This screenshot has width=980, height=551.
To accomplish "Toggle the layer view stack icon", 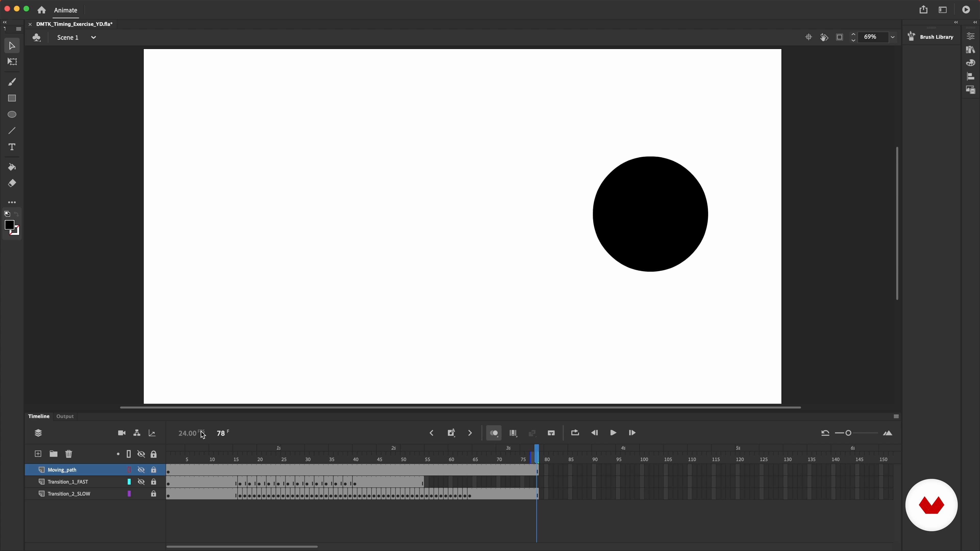I will (38, 433).
